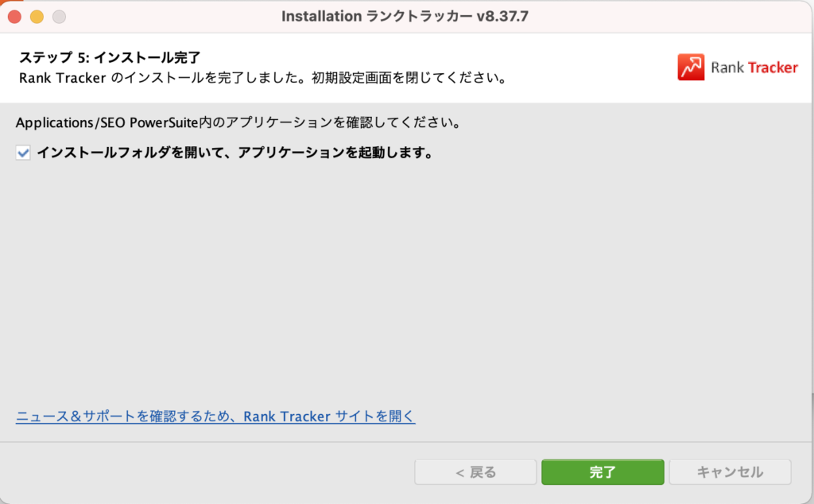Click the Rank Tracker logo icon
The image size is (814, 504).
pos(691,67)
